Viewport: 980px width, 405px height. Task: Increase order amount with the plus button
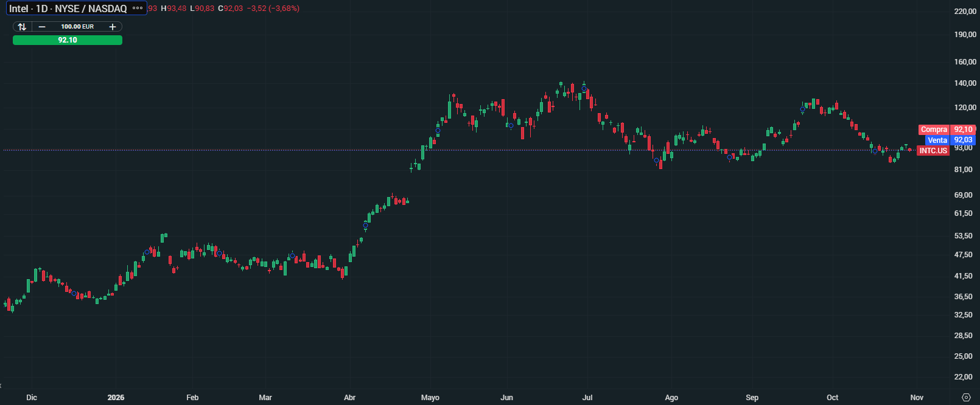(112, 27)
